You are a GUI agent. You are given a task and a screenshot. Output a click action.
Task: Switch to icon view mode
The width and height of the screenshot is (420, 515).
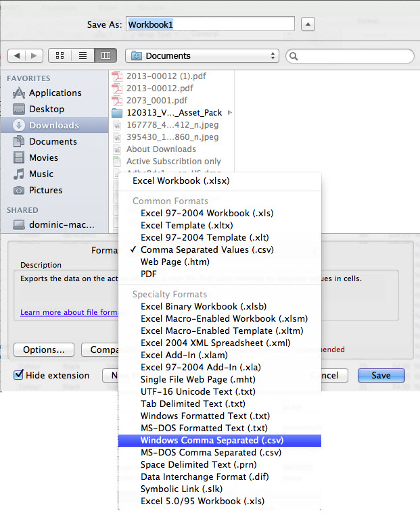click(60, 56)
